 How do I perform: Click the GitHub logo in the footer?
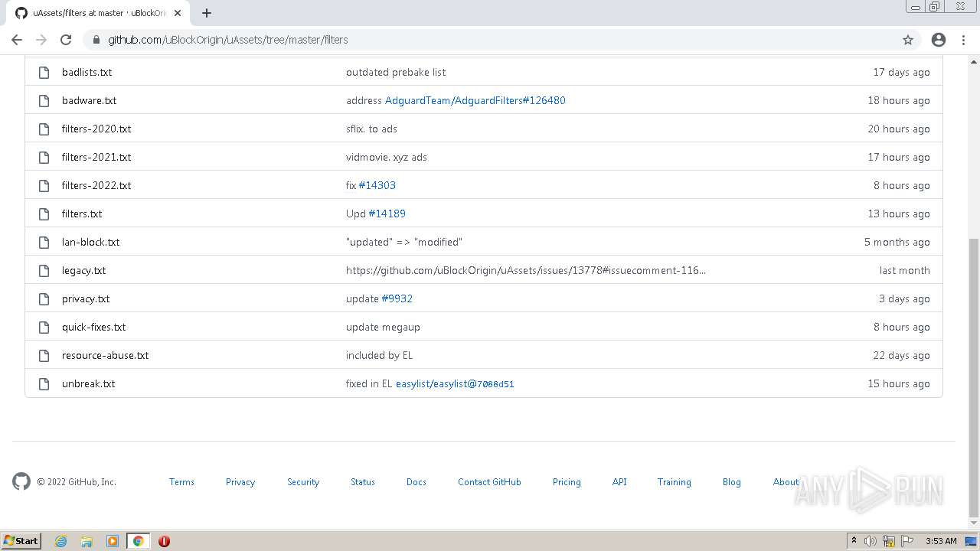click(x=21, y=481)
